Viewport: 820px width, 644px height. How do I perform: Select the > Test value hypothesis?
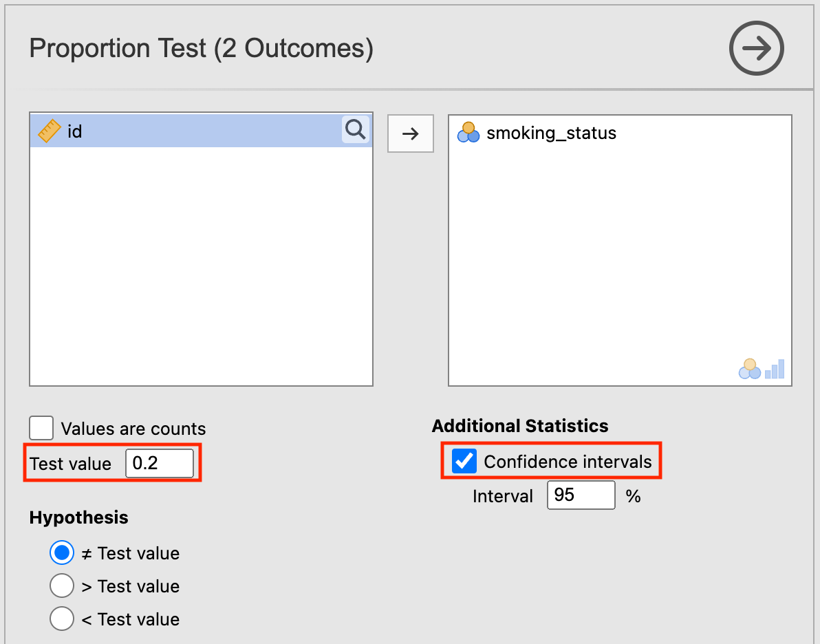coord(62,586)
